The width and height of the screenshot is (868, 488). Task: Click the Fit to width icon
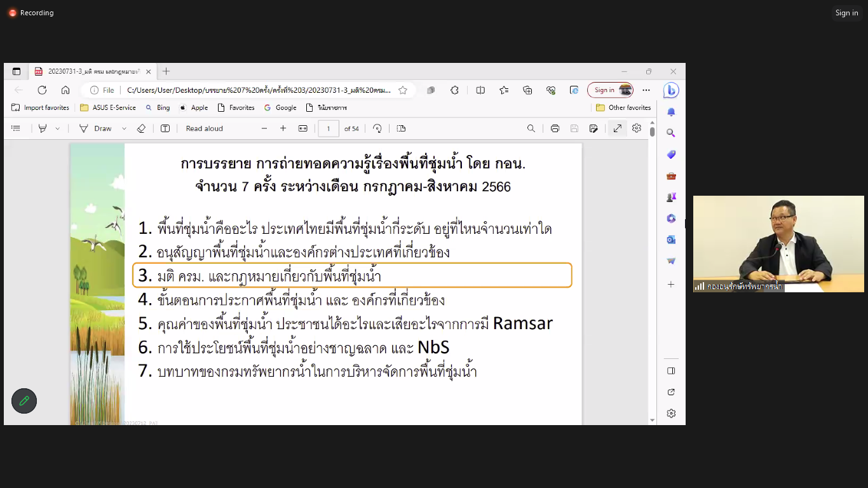tap(303, 128)
